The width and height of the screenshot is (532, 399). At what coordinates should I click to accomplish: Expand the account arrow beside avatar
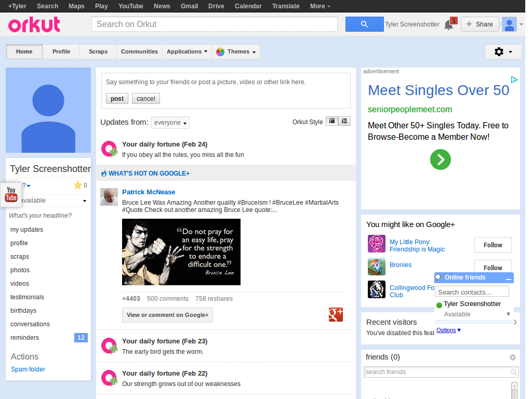click(x=521, y=24)
